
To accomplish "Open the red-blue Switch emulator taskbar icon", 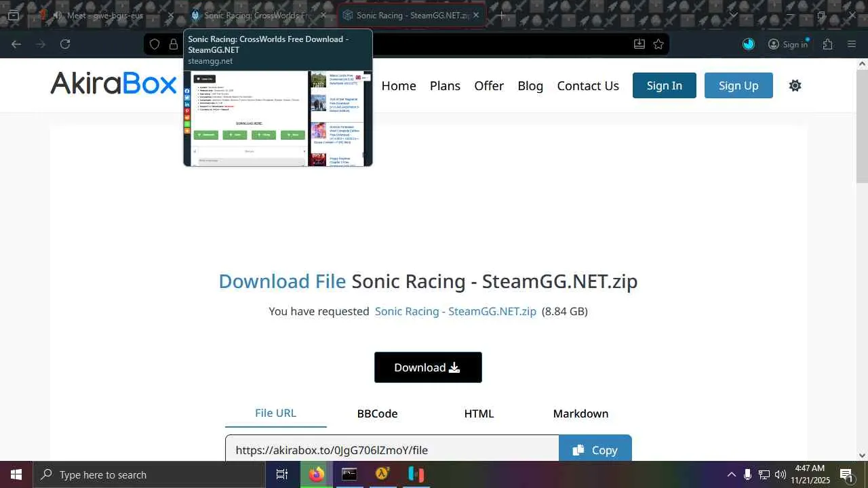I will click(416, 474).
